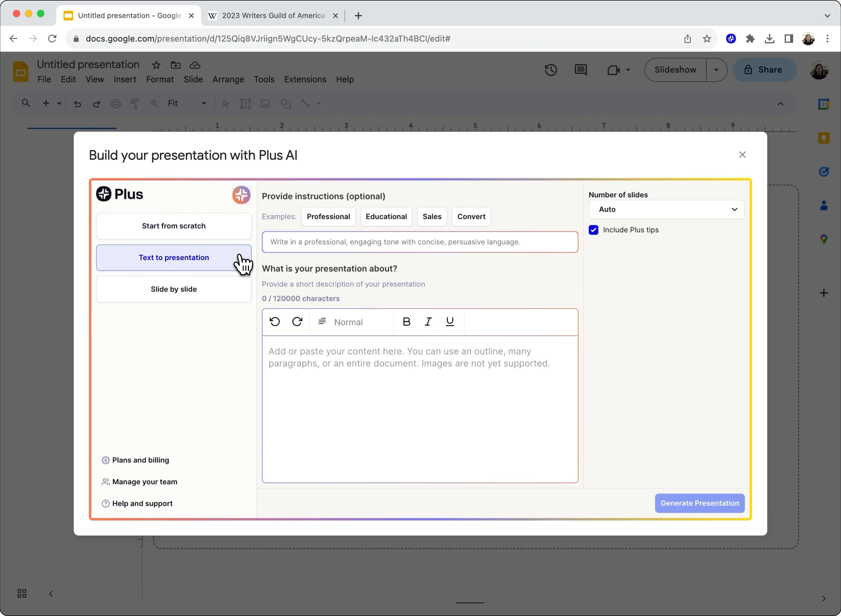Close the Plus AI dialog
This screenshot has height=616, width=841.
point(742,155)
